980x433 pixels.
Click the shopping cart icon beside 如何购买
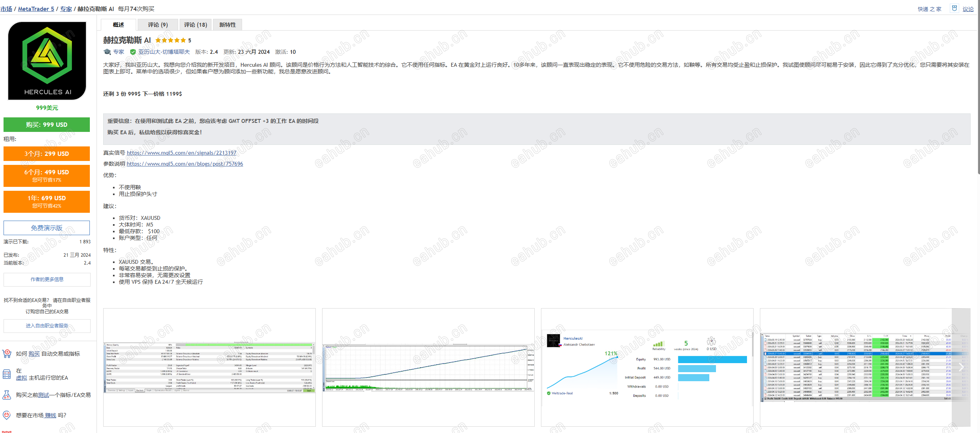7,354
